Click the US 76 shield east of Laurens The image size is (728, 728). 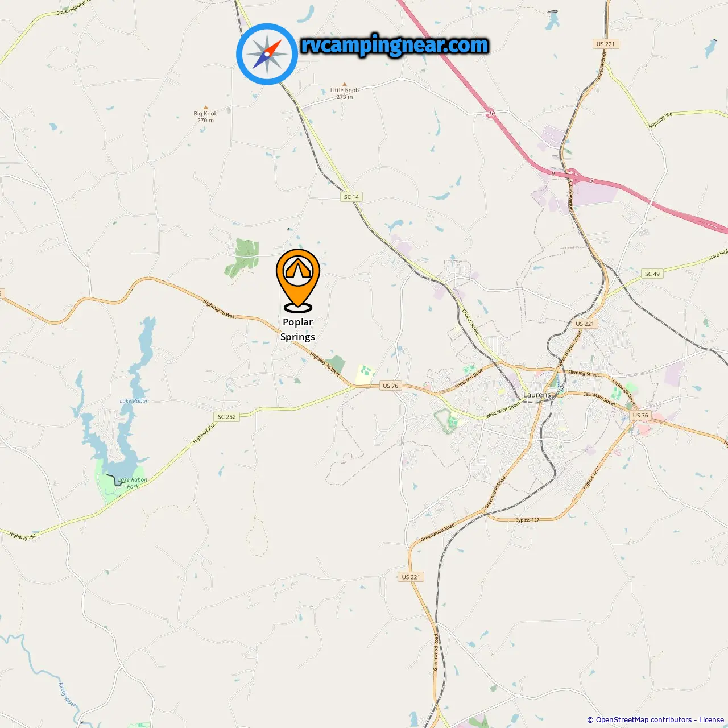coord(640,415)
